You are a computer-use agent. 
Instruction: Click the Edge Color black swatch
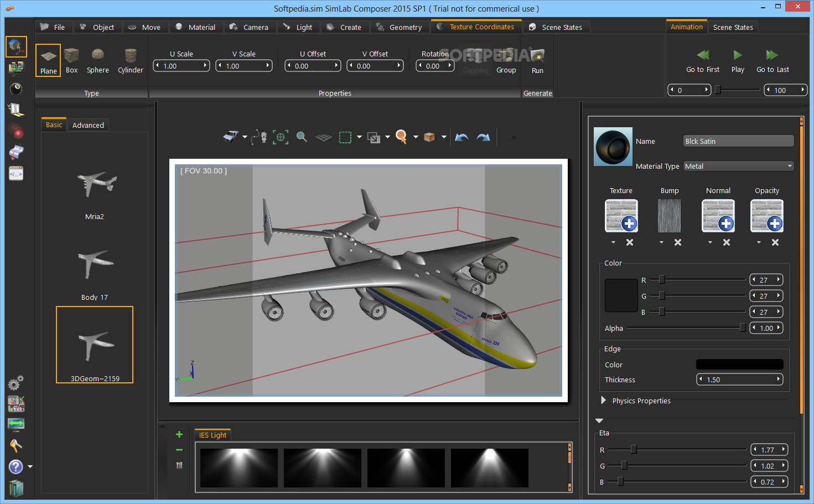[x=740, y=364]
